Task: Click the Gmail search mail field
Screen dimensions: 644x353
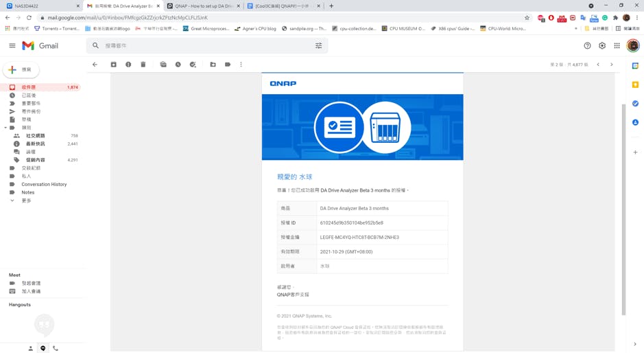Action: click(206, 46)
